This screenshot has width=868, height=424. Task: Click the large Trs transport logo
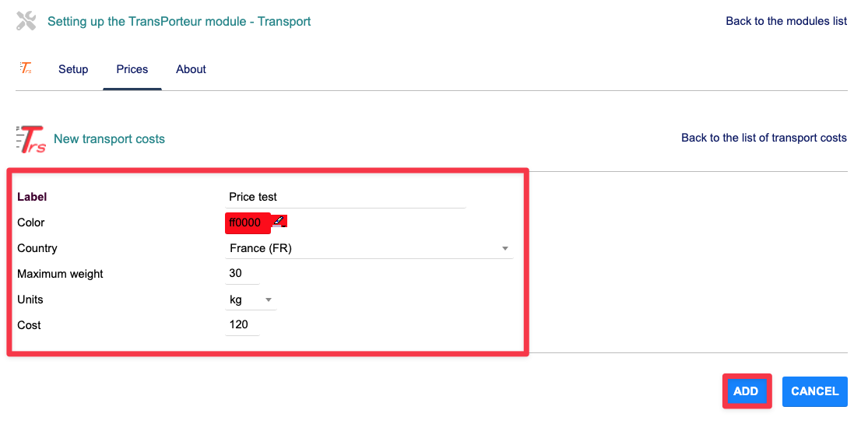(x=31, y=138)
